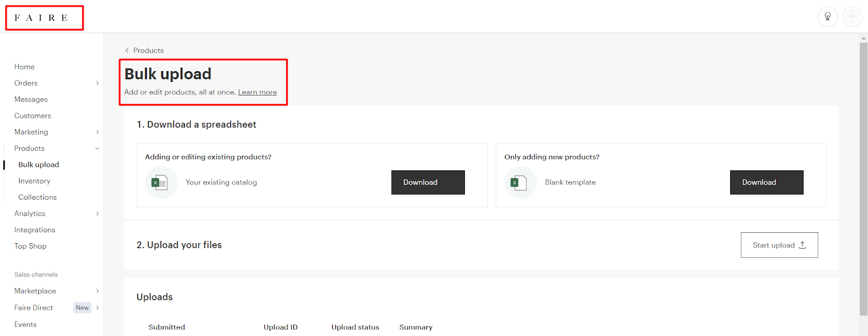
Task: Open Messages in sidebar
Action: 31,99
